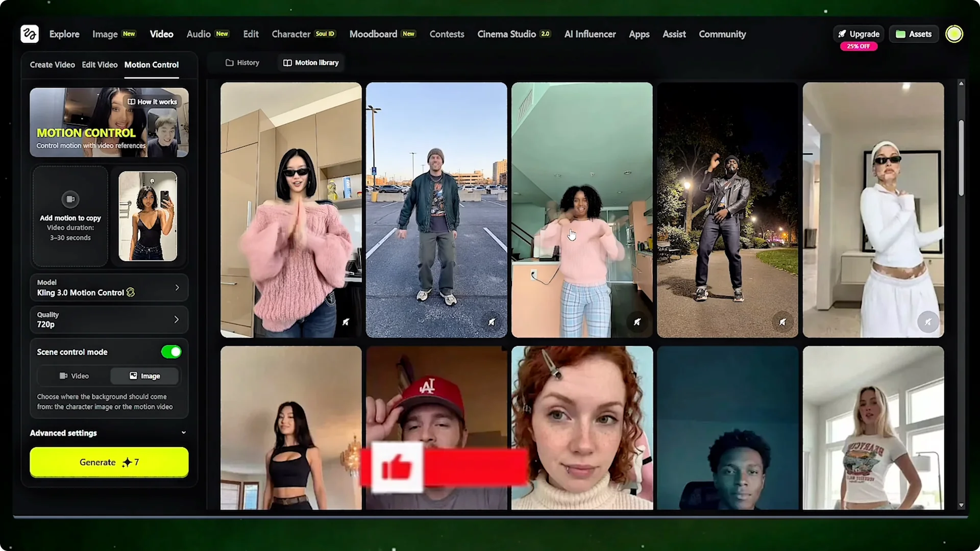Viewport: 980px width, 551px height.
Task: Switch background source to Video
Action: click(74, 375)
